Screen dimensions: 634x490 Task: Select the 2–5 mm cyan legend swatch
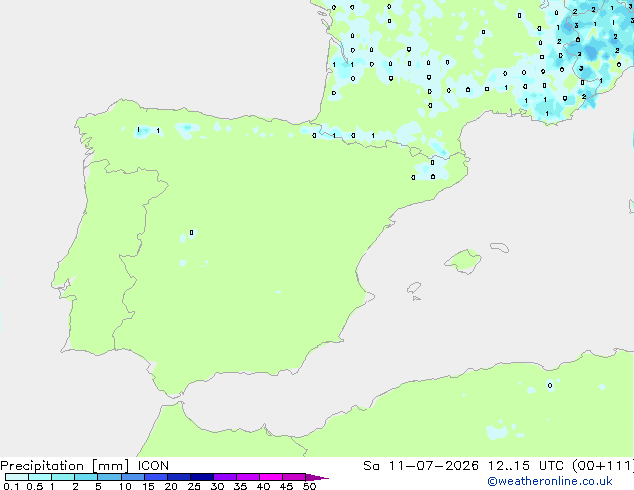pos(86,477)
